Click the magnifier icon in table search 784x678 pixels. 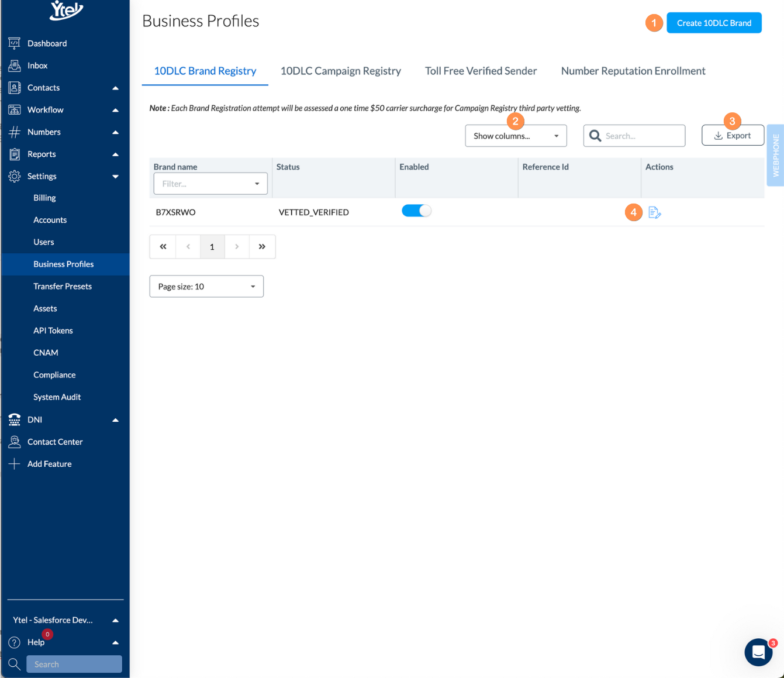point(595,136)
